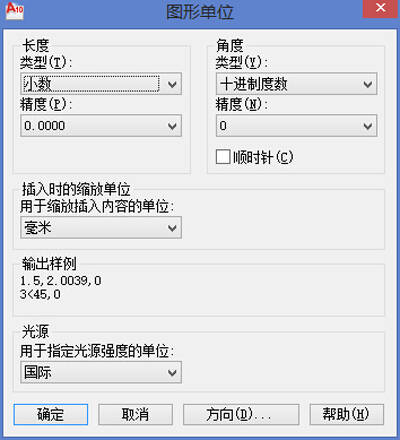Viewport: 400px width, 440px height.
Task: Open direction settings via 方向(D)...
Action: tap(241, 414)
